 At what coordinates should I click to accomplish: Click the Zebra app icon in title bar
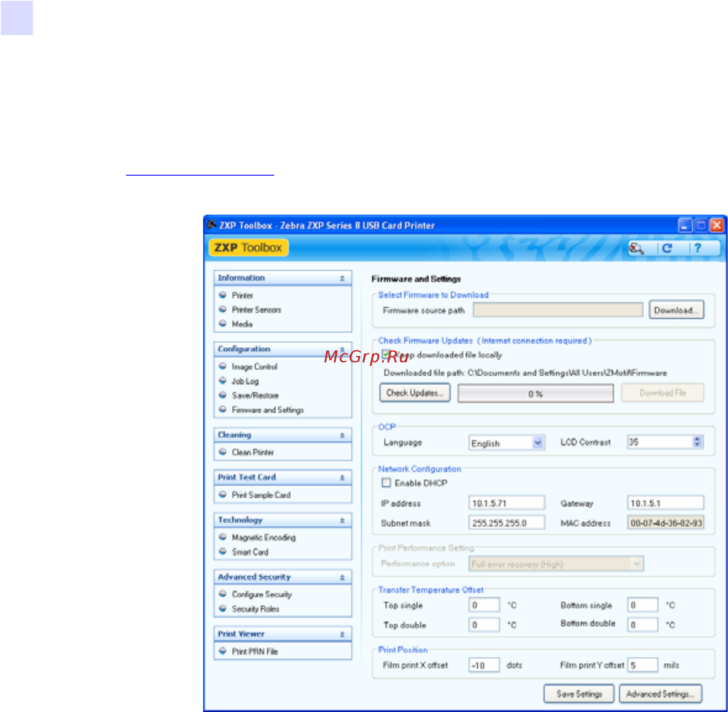tap(212, 225)
